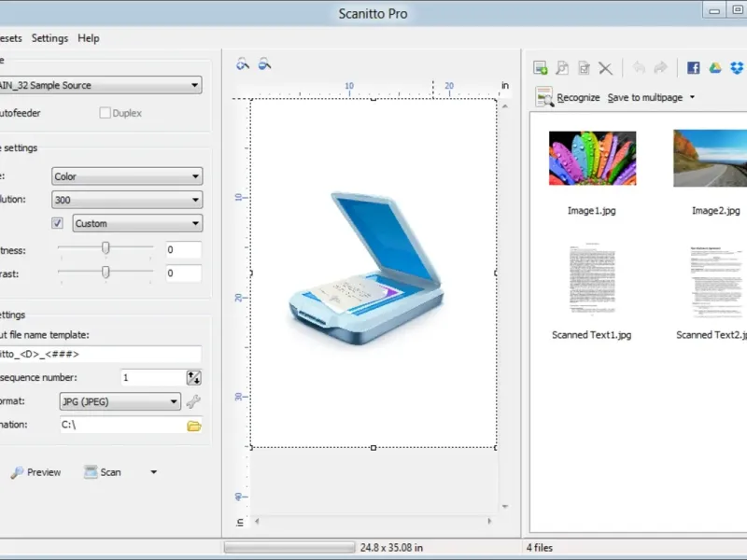The height and width of the screenshot is (560, 747).
Task: Click the Scanned Text1.jpg file name
Action: [592, 335]
